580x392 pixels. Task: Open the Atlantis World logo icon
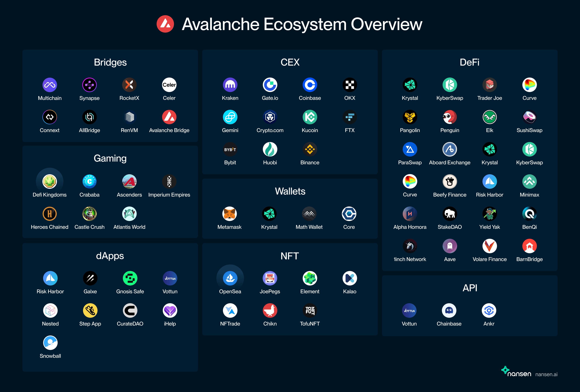(129, 214)
